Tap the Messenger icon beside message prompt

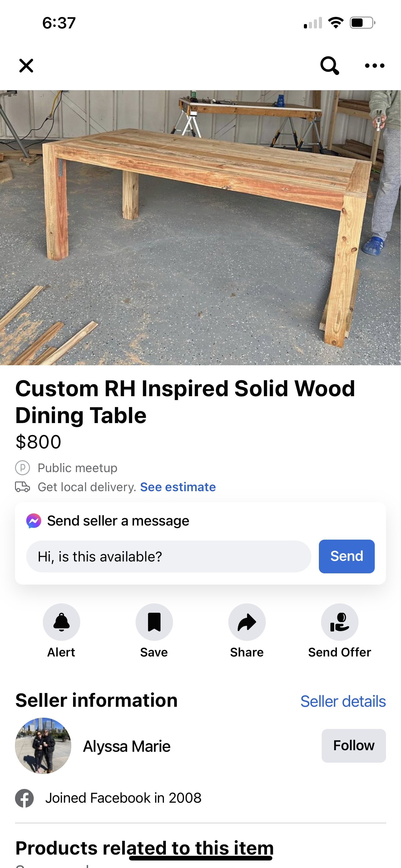[x=34, y=521]
